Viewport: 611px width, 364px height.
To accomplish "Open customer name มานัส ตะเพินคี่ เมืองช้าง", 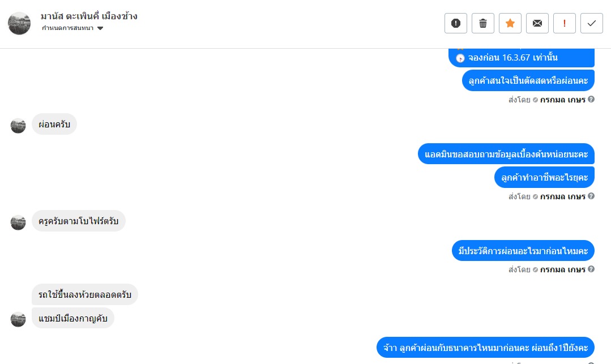I will click(89, 16).
